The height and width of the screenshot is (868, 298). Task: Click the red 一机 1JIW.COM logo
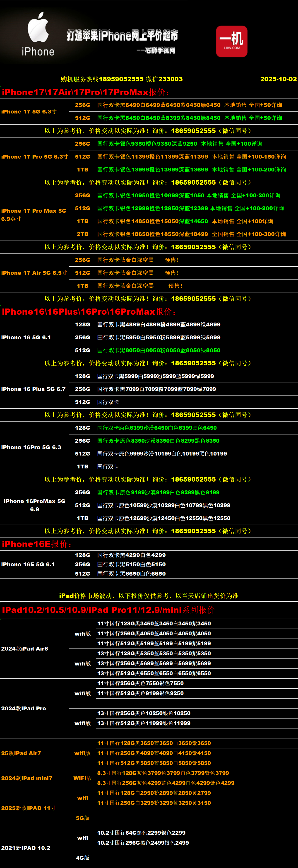click(x=232, y=41)
